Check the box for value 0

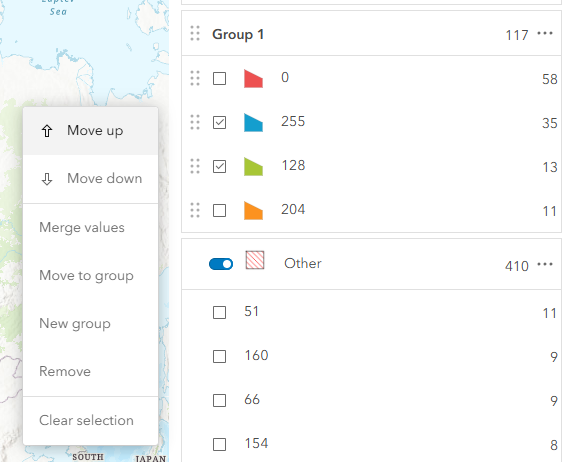tap(219, 78)
